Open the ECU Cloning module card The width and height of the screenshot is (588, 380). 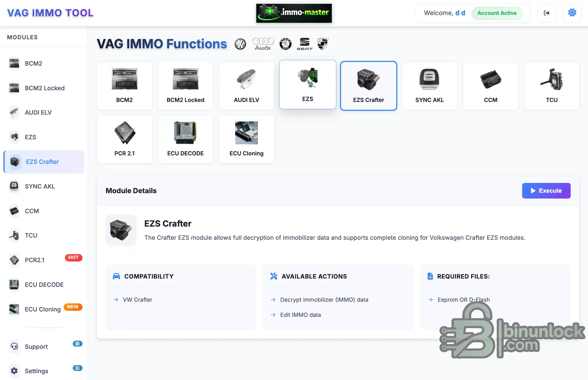246,139
